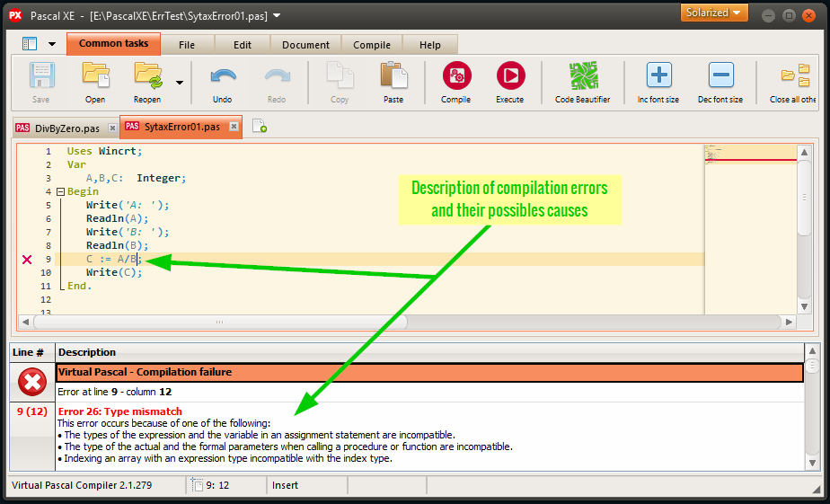
Task: Decrease font size with the minus icon
Action: 721,75
